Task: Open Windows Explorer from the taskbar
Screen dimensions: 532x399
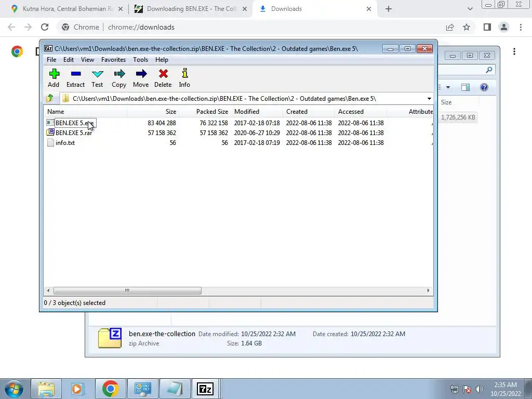Action: [46, 389]
